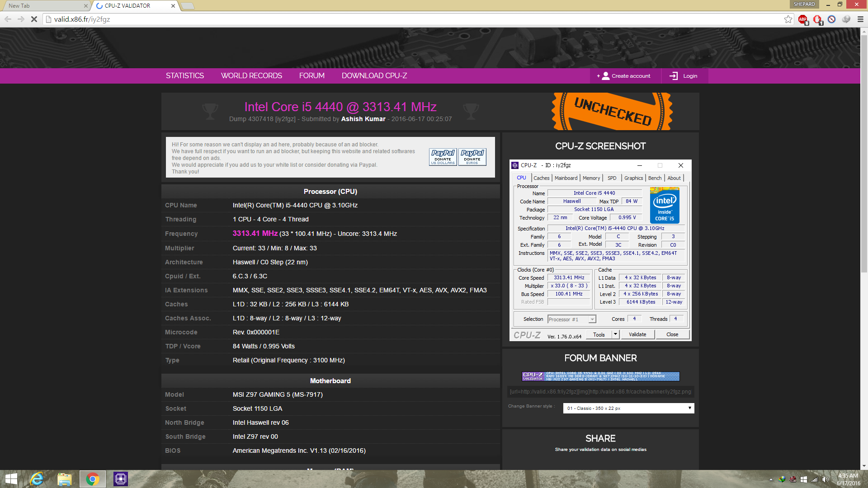This screenshot has height=488, width=868.
Task: Click the Ashish Kumar submitter link
Action: (x=363, y=119)
